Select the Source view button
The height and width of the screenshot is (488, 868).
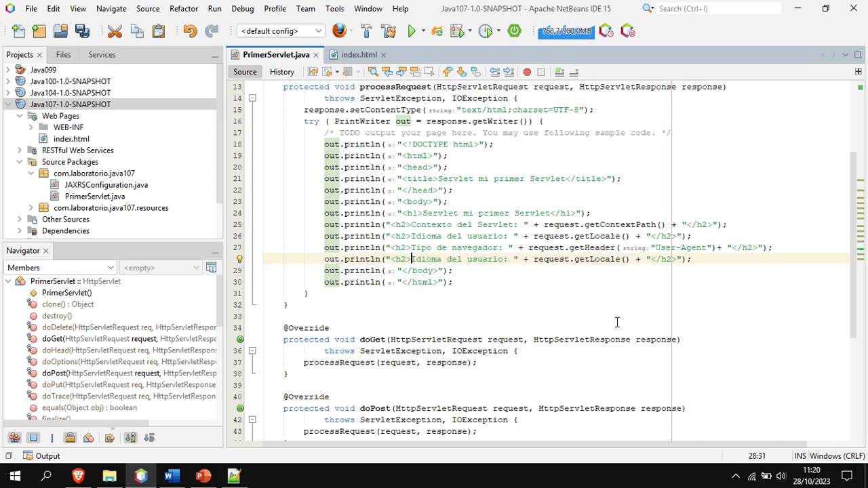pyautogui.click(x=245, y=72)
